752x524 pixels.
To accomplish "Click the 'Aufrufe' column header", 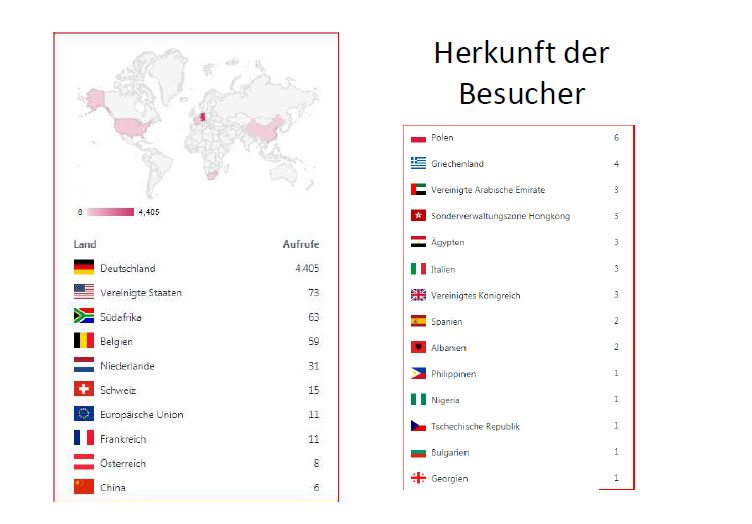I will [x=301, y=244].
